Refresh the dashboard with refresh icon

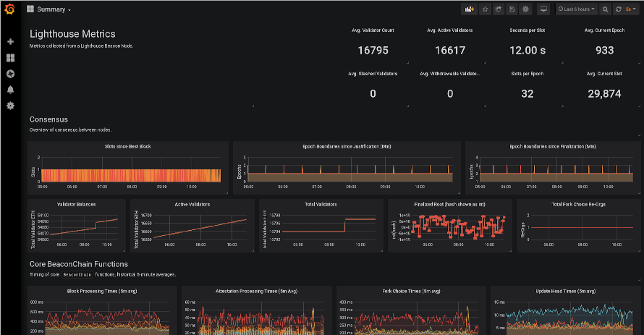pos(618,9)
